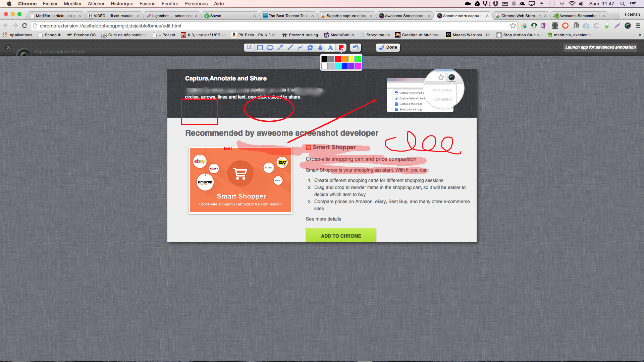The height and width of the screenshot is (362, 644).
Task: Click the Smart Shopper promo thumbnail
Action: click(x=240, y=180)
